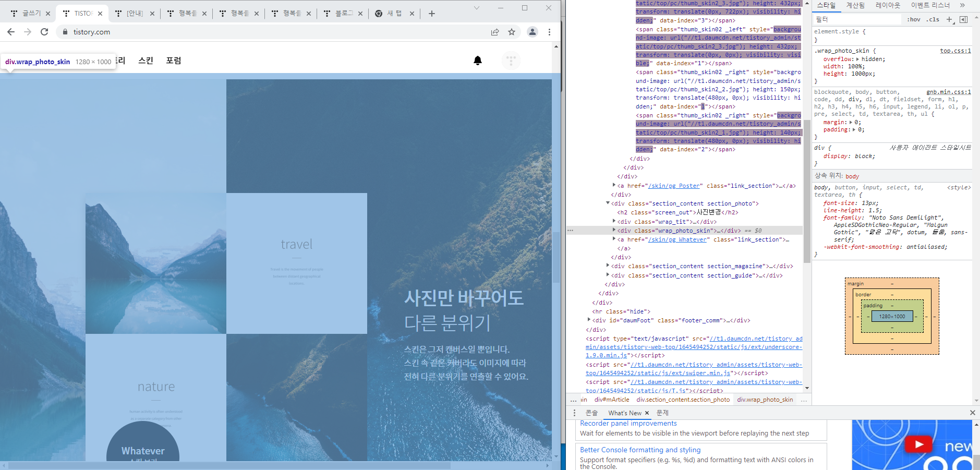Focus the 필터 styles filter field
Viewport: 980px width, 470px height.
[x=857, y=19]
